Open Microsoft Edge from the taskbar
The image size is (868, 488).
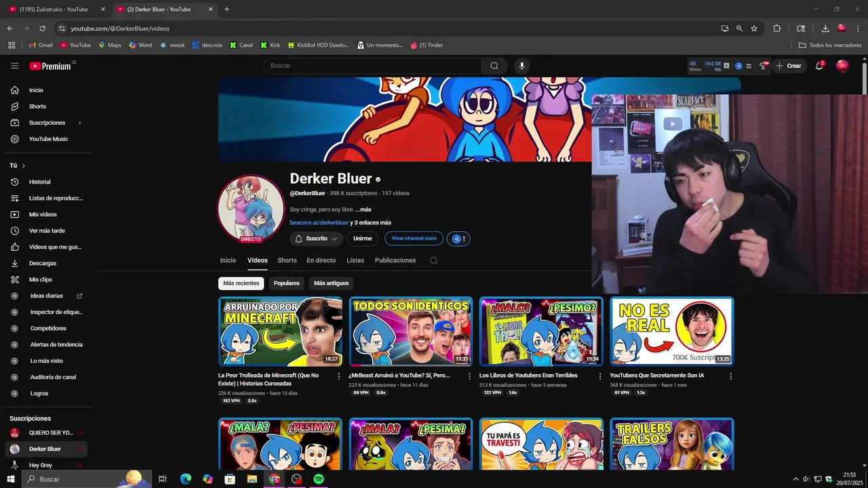point(186,479)
